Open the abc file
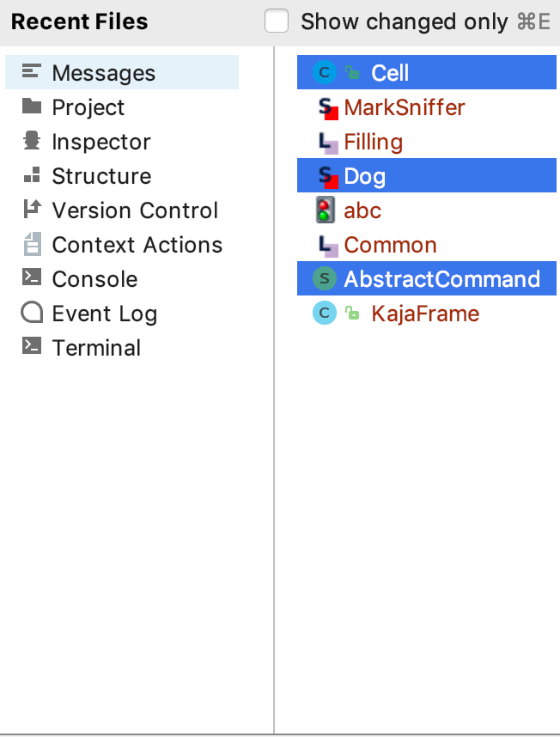560x737 pixels. click(x=362, y=210)
